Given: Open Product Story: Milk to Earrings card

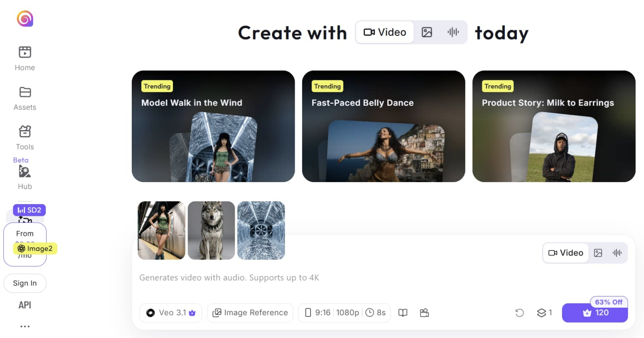Looking at the screenshot, I should click(x=554, y=126).
